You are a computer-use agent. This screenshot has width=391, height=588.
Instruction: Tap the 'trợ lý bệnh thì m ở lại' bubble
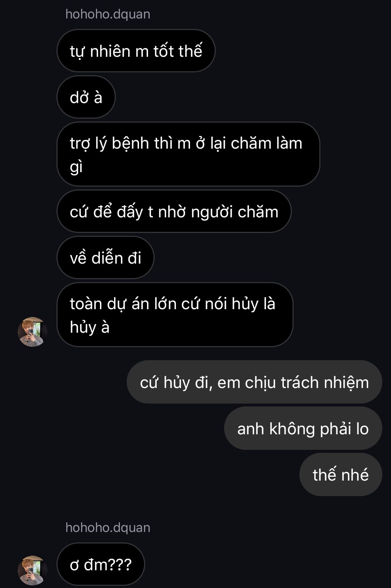(x=188, y=154)
